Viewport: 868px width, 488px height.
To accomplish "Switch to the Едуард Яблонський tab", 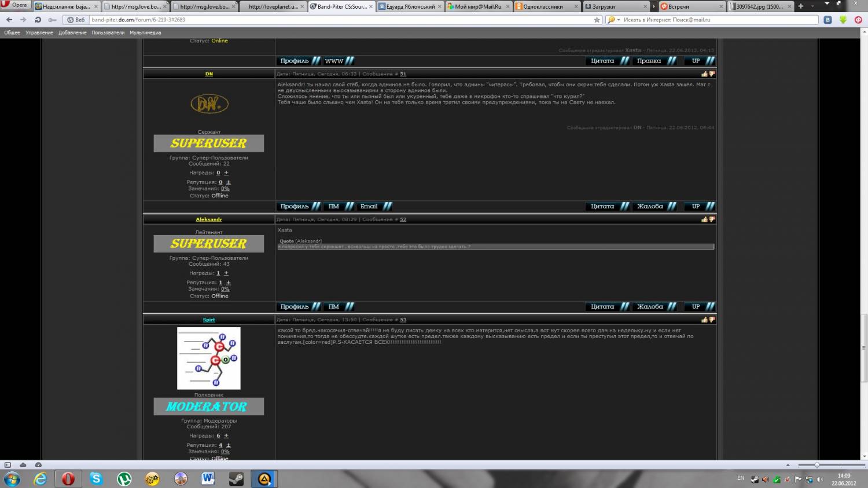I will (x=410, y=6).
